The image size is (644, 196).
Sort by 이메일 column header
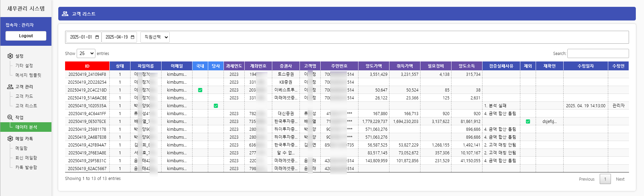[177, 66]
